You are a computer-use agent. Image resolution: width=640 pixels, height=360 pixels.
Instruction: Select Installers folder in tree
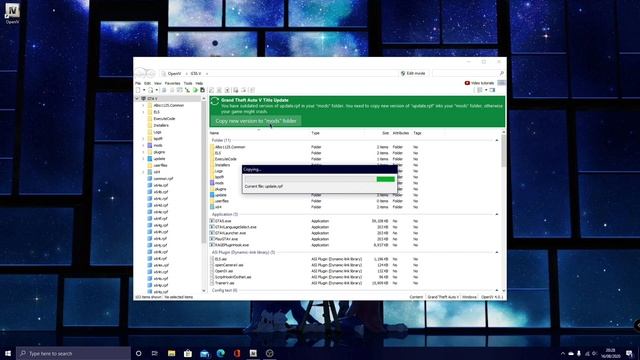coord(161,125)
